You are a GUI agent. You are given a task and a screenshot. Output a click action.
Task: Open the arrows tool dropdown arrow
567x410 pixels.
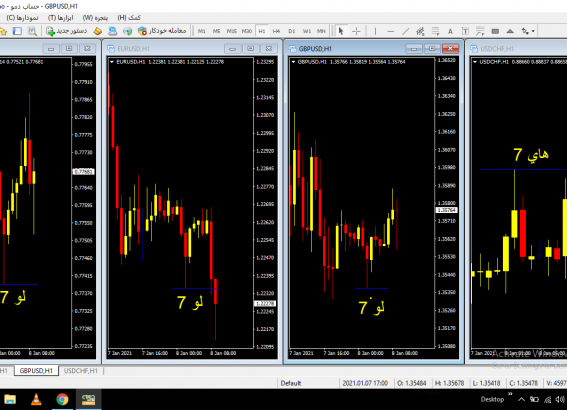coord(533,31)
